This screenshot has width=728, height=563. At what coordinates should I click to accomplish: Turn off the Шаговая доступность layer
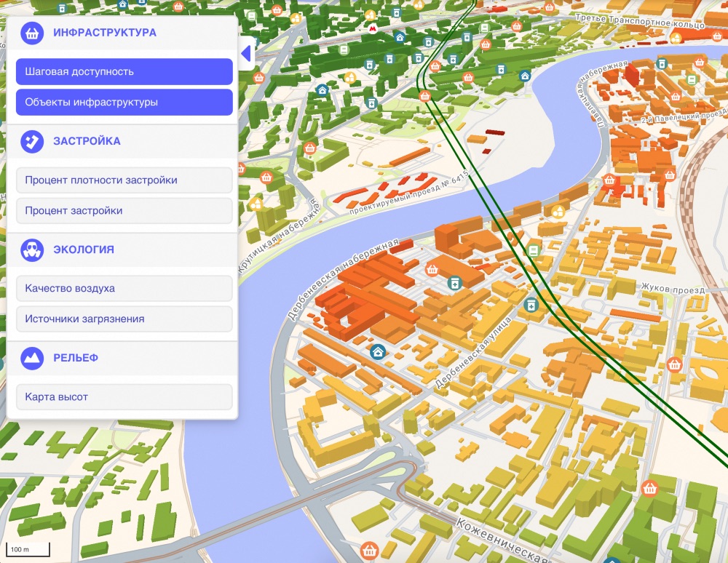click(124, 71)
